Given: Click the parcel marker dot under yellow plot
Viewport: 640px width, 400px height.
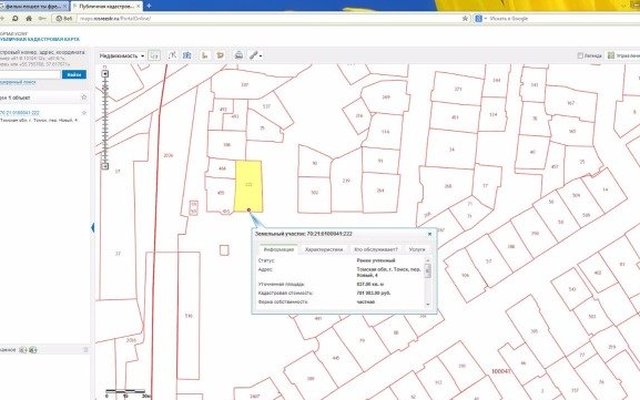Looking at the screenshot, I should pos(249,210).
